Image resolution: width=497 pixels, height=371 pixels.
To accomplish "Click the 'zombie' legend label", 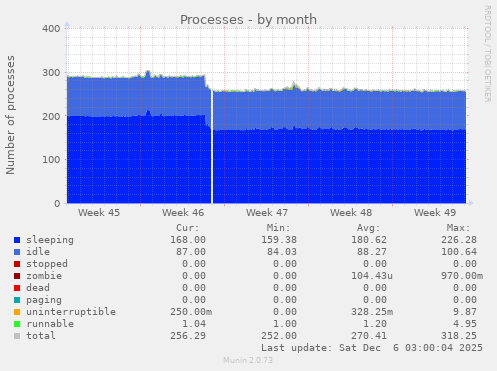I will [x=44, y=276].
